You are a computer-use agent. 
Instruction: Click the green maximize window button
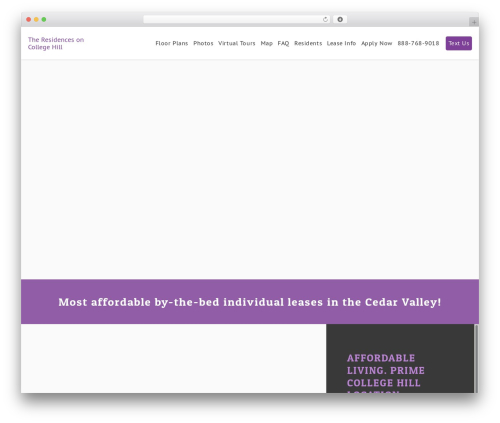pos(44,20)
